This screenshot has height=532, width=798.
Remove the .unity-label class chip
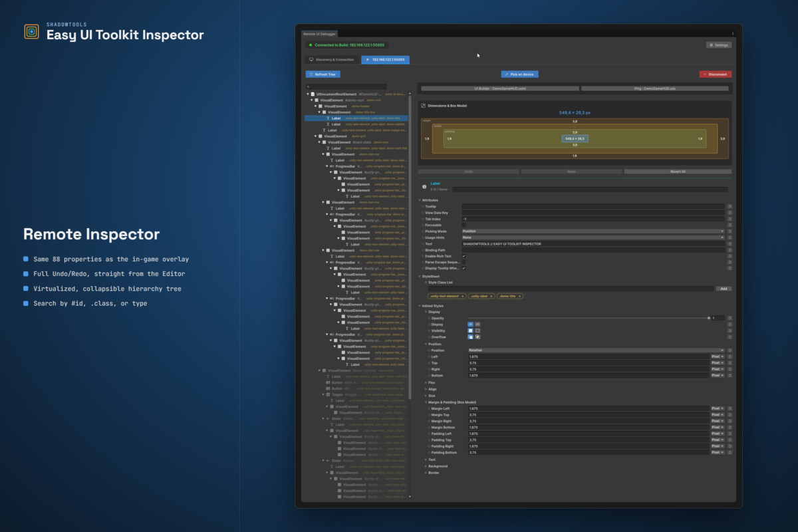(491, 296)
